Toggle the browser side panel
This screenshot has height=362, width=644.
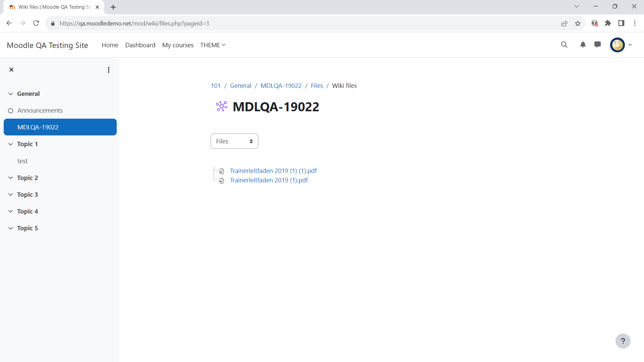(621, 23)
